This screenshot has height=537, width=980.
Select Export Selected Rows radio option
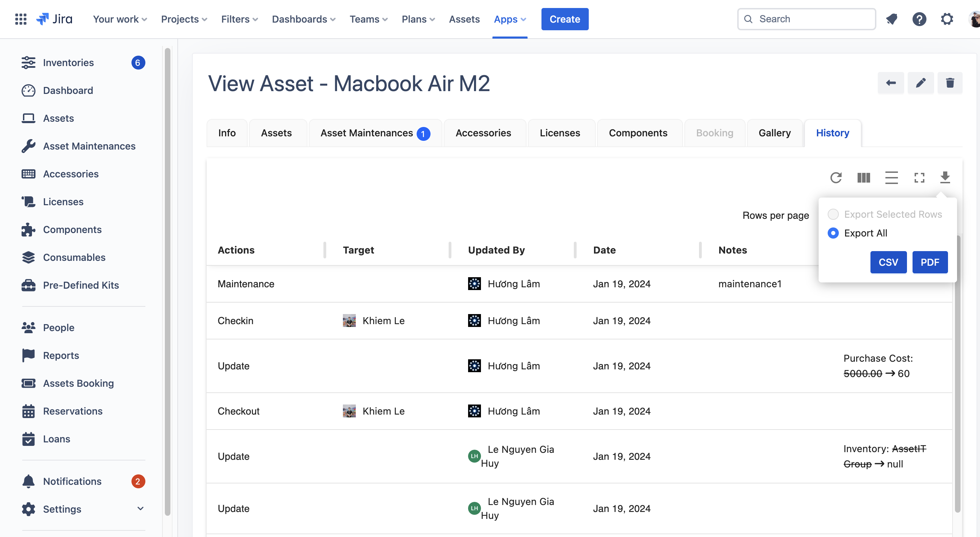(x=833, y=214)
